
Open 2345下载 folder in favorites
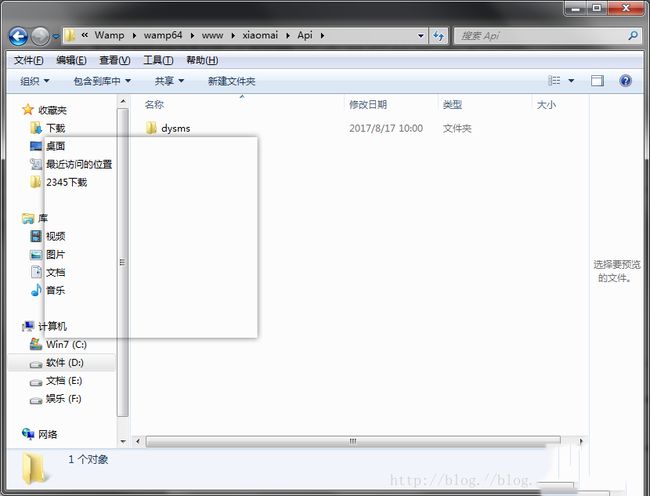point(67,182)
